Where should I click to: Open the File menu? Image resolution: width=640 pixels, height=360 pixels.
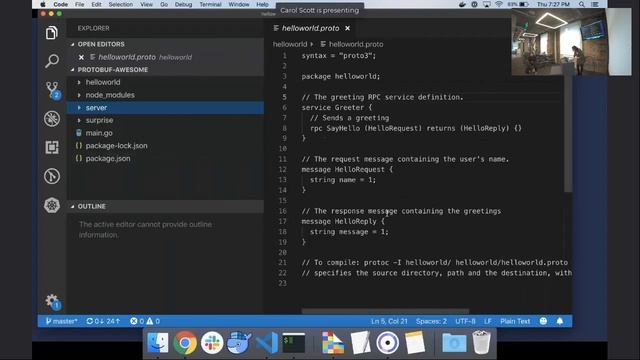point(80,4)
